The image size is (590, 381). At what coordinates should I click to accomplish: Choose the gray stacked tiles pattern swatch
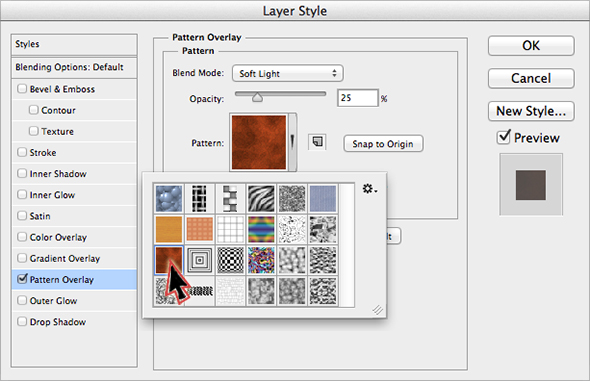[x=230, y=198]
